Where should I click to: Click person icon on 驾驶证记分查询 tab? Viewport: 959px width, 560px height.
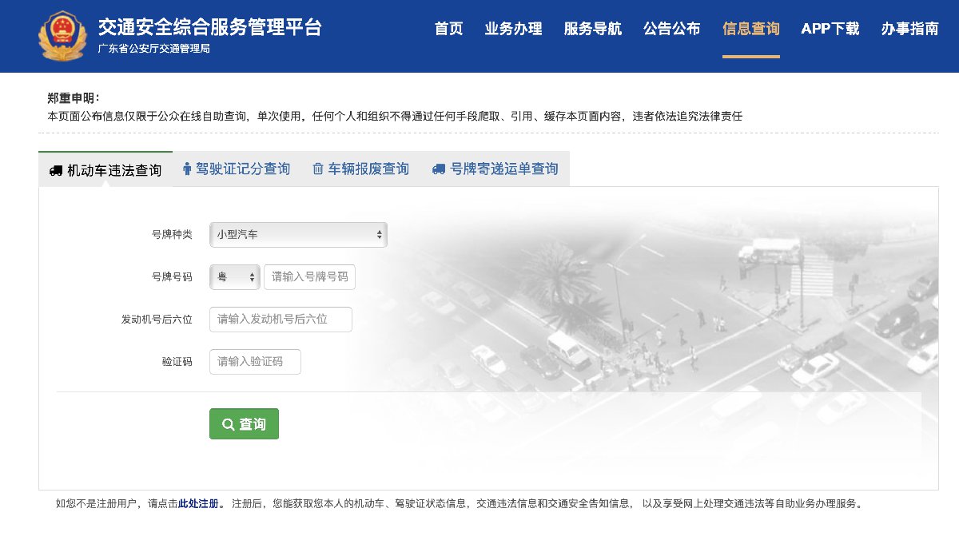(187, 169)
